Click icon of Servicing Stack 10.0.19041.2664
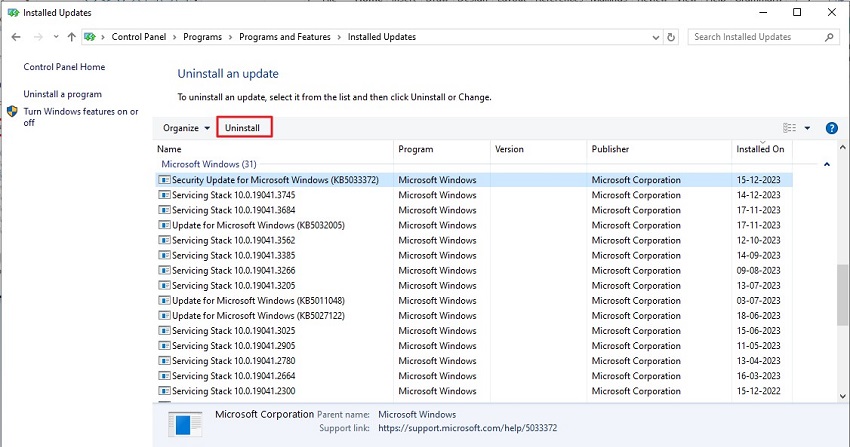Screen dimensions: 850x447 164,376
